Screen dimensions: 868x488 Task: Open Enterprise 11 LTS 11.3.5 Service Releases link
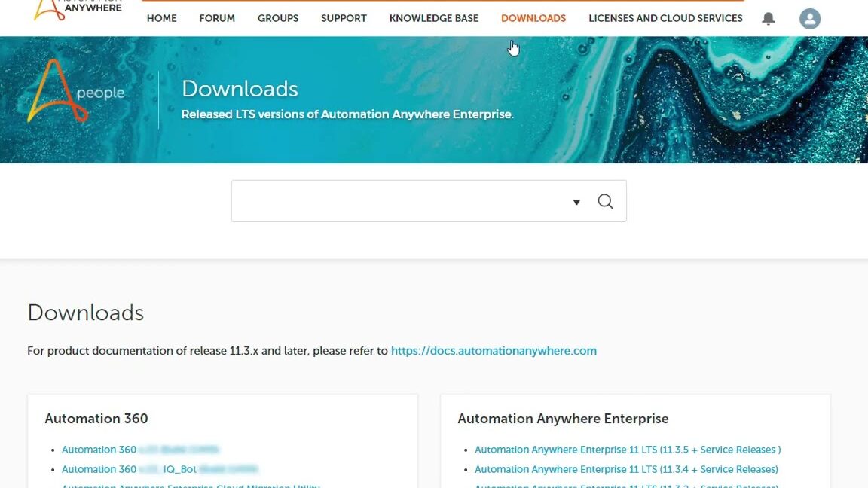(x=625, y=449)
